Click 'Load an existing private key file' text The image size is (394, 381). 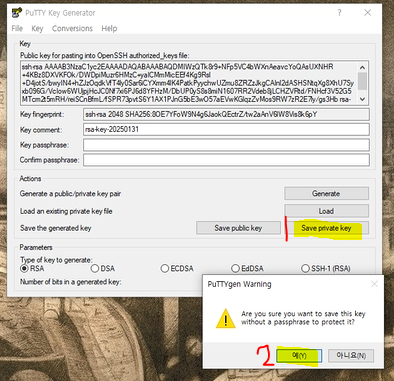pyautogui.click(x=66, y=211)
